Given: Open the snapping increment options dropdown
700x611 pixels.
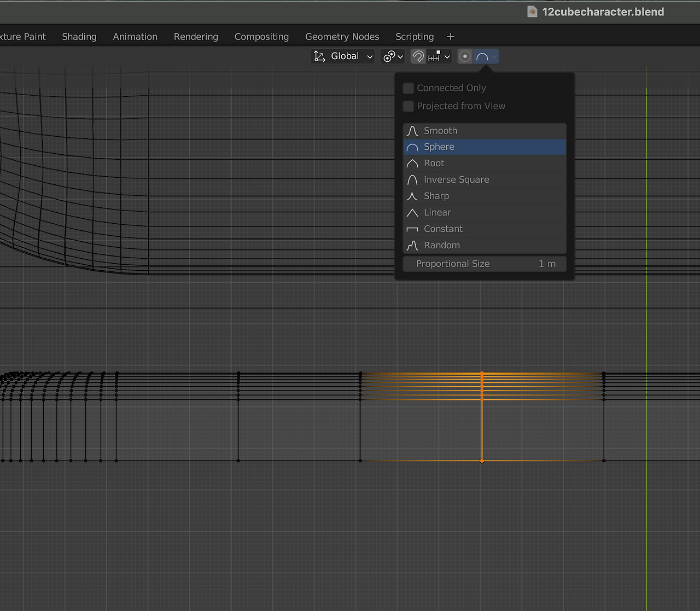Looking at the screenshot, I should (x=440, y=56).
